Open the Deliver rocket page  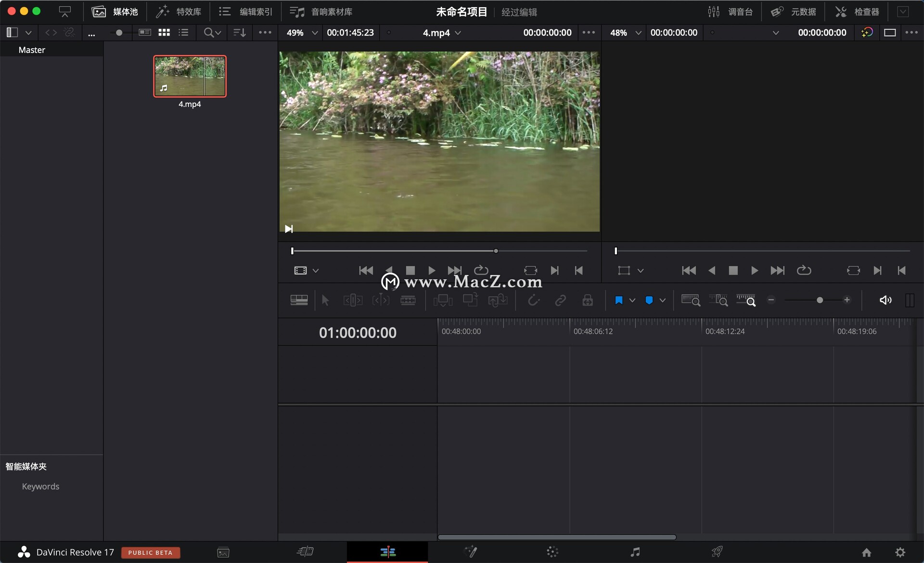717,552
